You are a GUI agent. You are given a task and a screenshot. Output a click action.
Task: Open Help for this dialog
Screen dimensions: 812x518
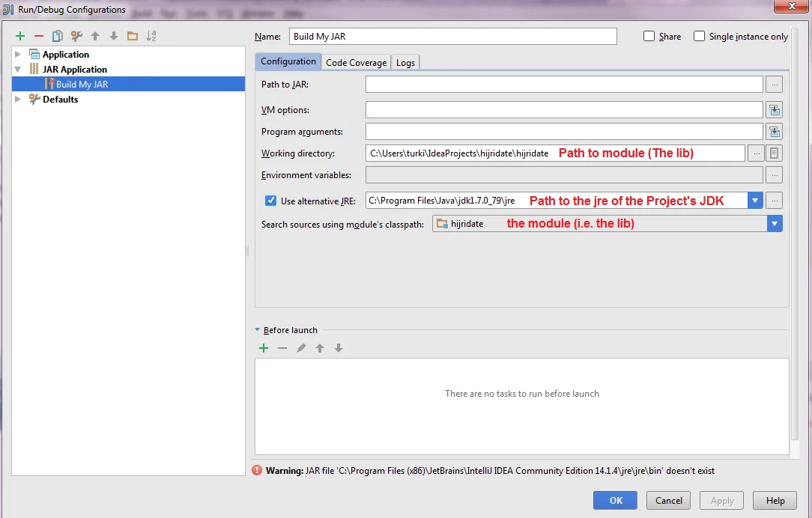(775, 500)
